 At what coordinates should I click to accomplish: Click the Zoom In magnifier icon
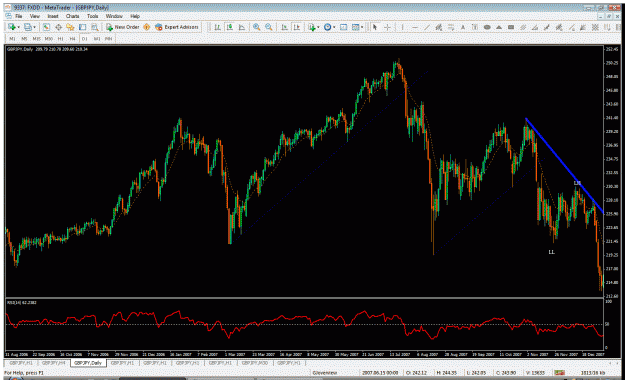point(257,27)
